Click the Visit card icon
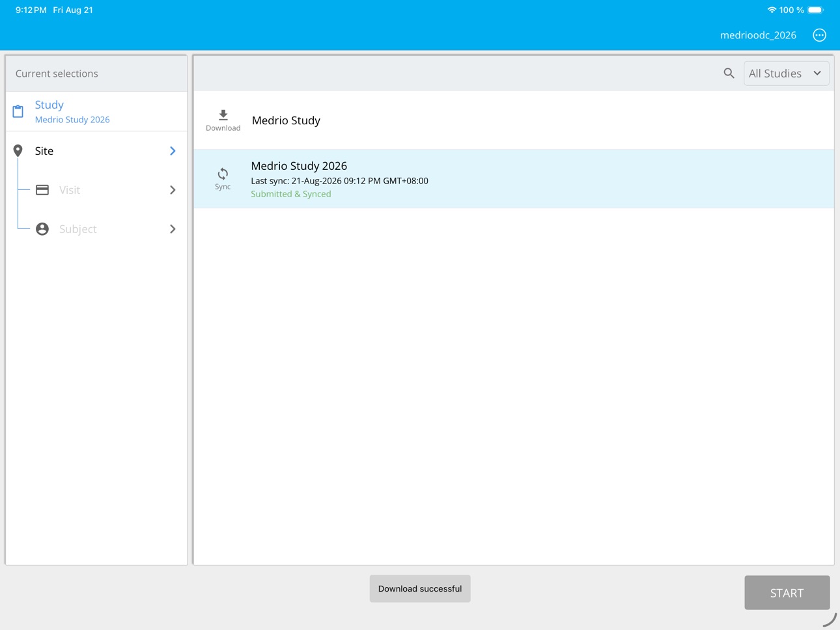840x630 pixels. tap(42, 190)
